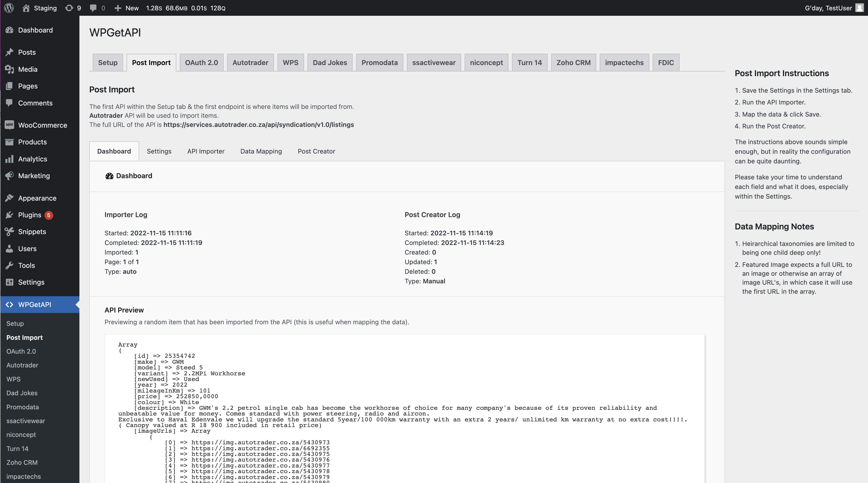Screen dimensions: 868x483
Task: Select the Post Import top tab
Action: point(151,63)
